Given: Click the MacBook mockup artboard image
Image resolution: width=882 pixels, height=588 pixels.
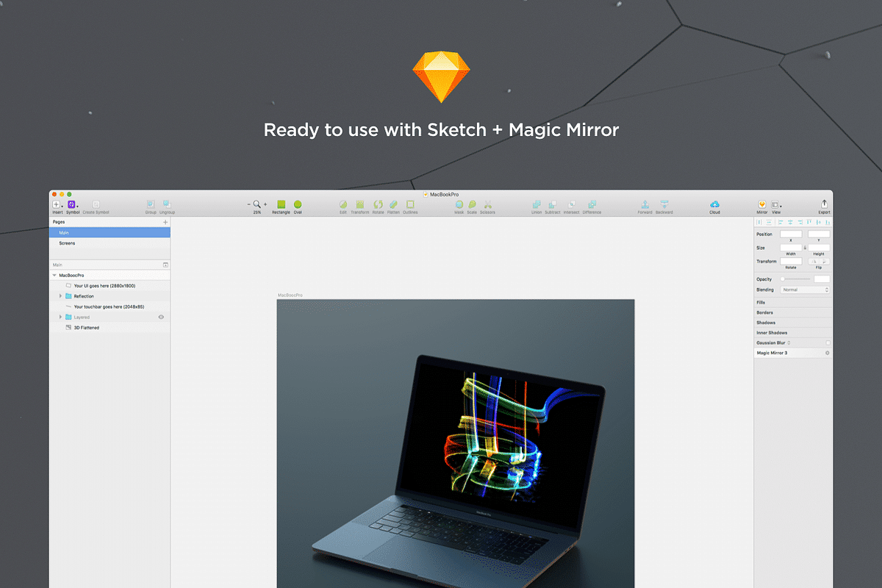Looking at the screenshot, I should [x=456, y=443].
